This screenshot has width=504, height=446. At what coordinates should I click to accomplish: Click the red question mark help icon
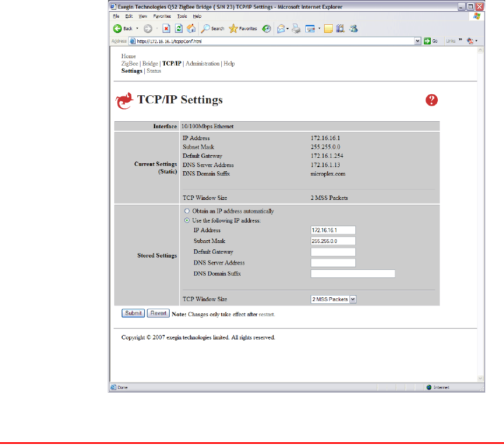tap(432, 100)
